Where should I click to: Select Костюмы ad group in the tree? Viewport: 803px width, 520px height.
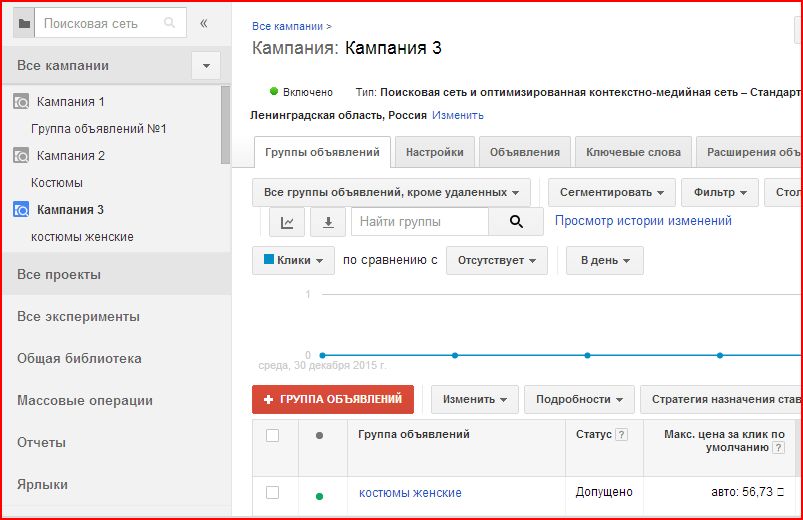[57, 182]
